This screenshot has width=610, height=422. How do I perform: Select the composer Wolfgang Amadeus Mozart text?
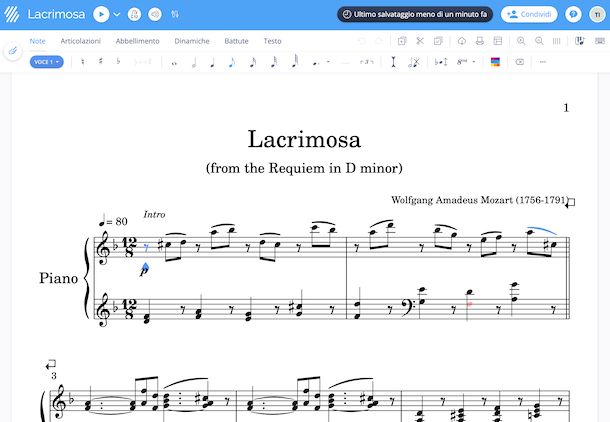tap(480, 200)
